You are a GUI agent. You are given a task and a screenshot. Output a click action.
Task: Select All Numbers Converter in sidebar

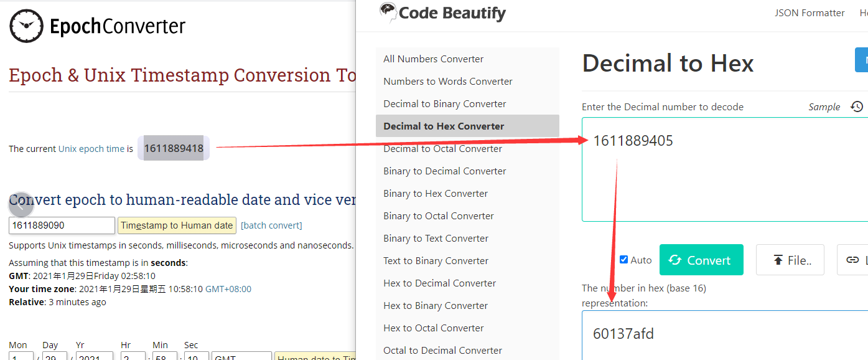(x=467, y=59)
